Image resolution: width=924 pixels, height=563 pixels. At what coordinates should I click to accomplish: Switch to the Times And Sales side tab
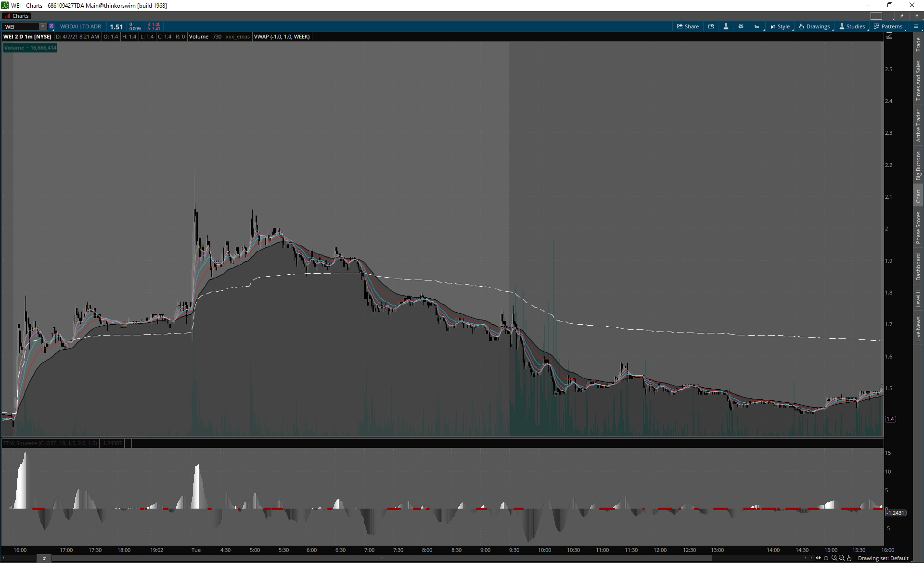click(918, 80)
